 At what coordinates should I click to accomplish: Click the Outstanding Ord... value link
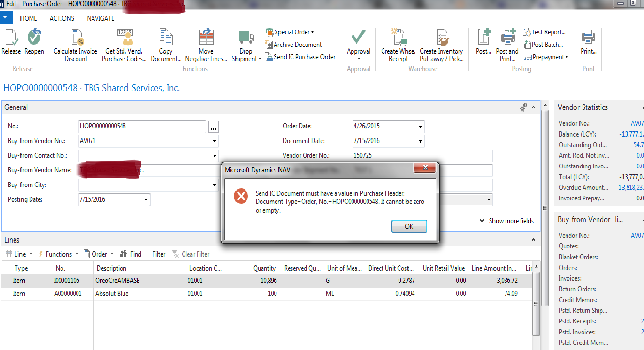tap(639, 145)
